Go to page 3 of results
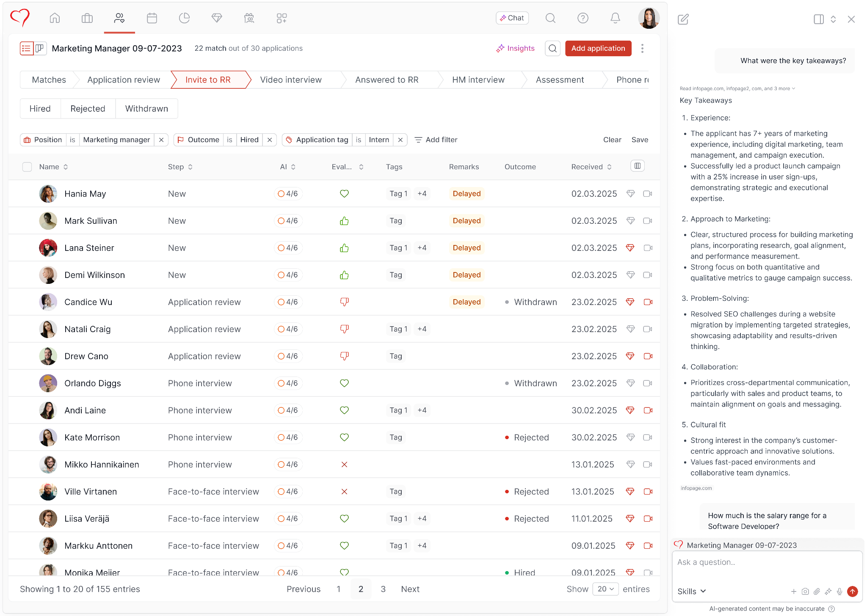Viewport: 867px width, 616px height. (383, 589)
